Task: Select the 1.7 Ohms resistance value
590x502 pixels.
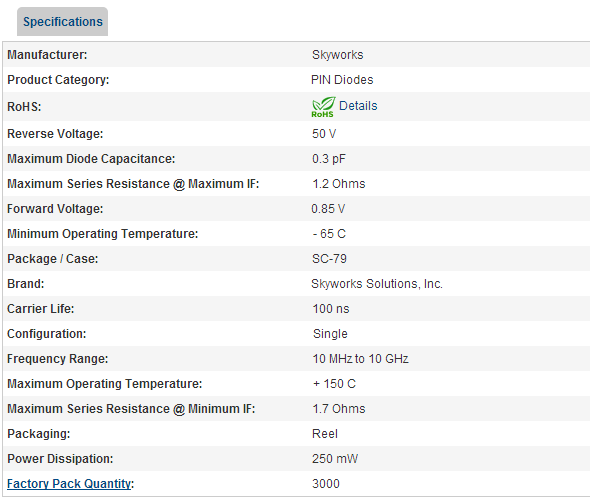Action: (x=339, y=409)
